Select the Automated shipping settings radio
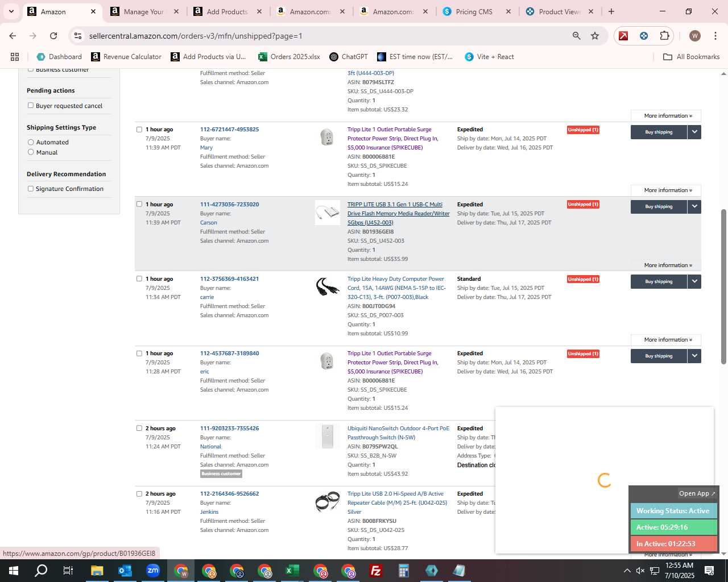This screenshot has width=728, height=582. [31, 142]
